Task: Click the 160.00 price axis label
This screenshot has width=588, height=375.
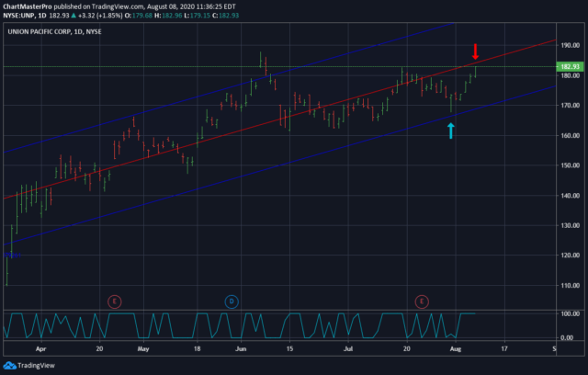Action: pos(570,135)
